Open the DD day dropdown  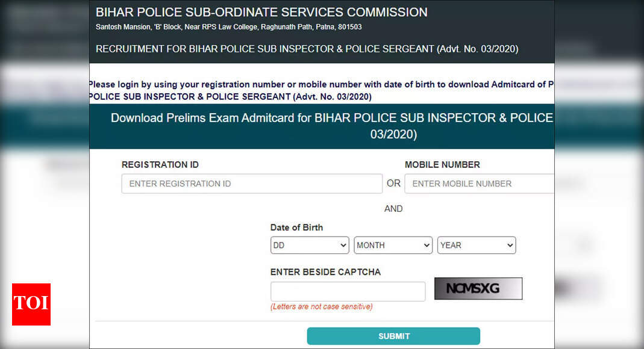310,246
